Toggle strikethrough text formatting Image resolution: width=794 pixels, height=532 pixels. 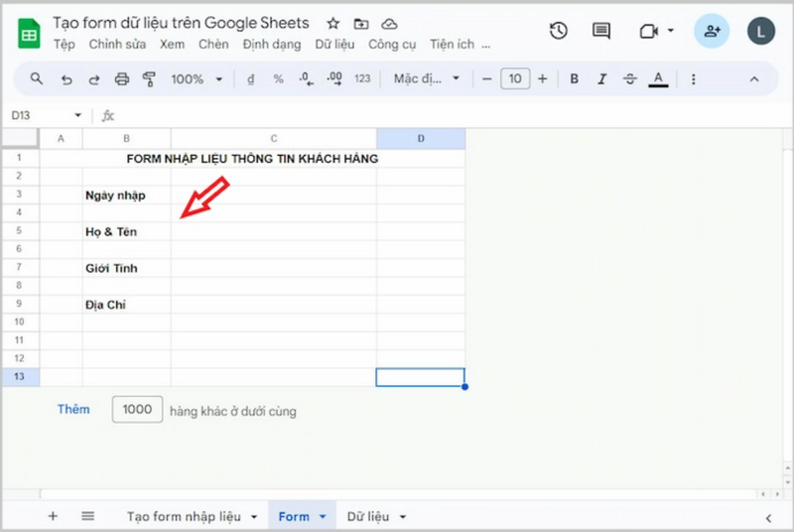629,79
